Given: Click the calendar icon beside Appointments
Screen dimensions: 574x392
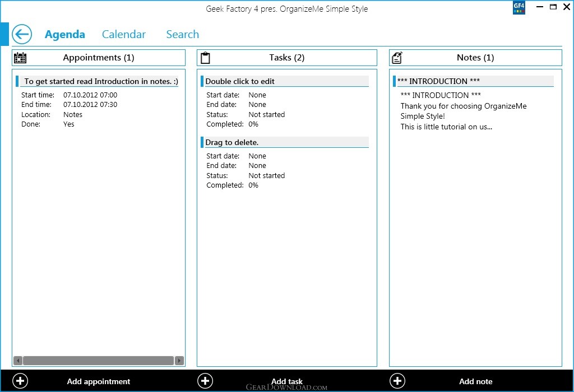Looking at the screenshot, I should 20,58.
